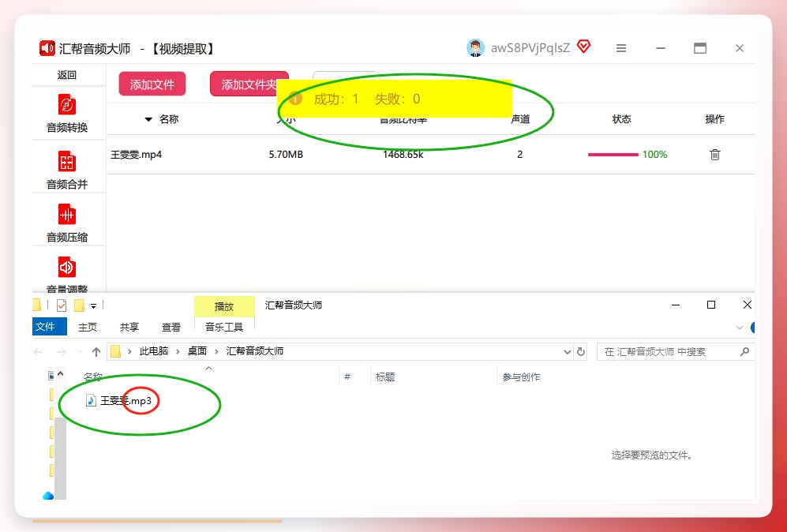Open the Explorer quick access toolbar dropdown

(93, 305)
